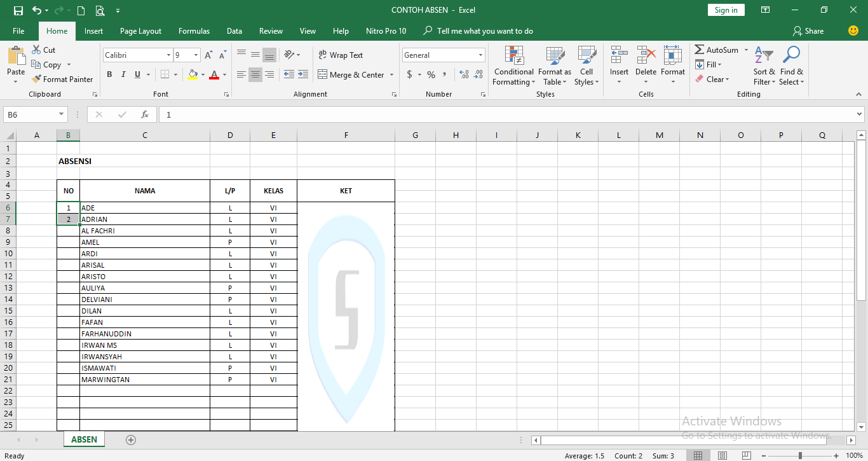Viewport: 868px width, 461px height.
Task: Click Sort & Filter
Action: click(764, 66)
